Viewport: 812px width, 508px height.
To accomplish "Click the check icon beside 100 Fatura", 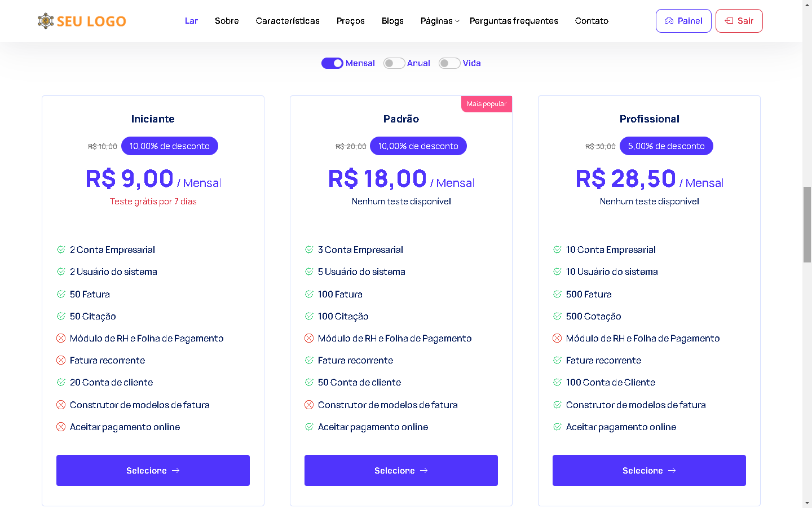I will pos(309,294).
